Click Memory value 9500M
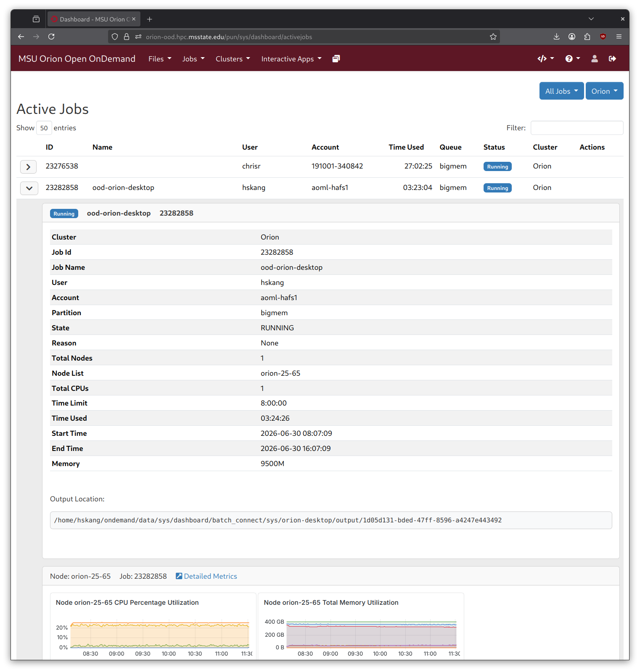Screen dimensions: 640x672 point(272,464)
